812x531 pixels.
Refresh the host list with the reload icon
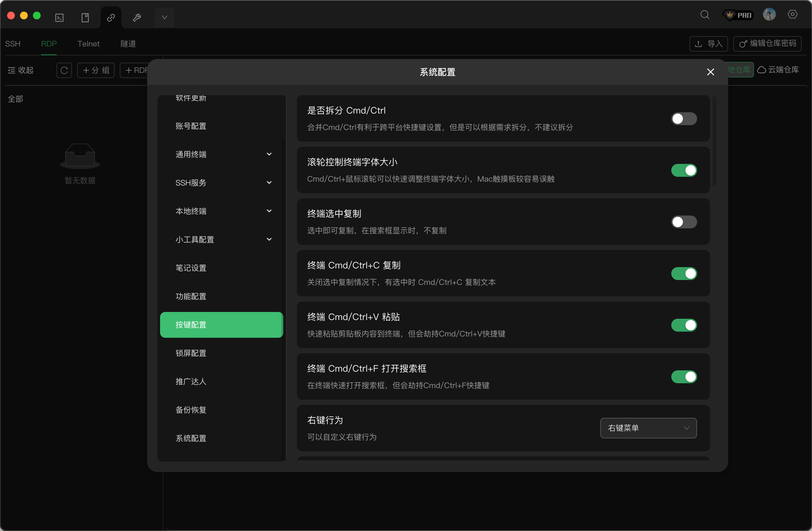point(64,70)
